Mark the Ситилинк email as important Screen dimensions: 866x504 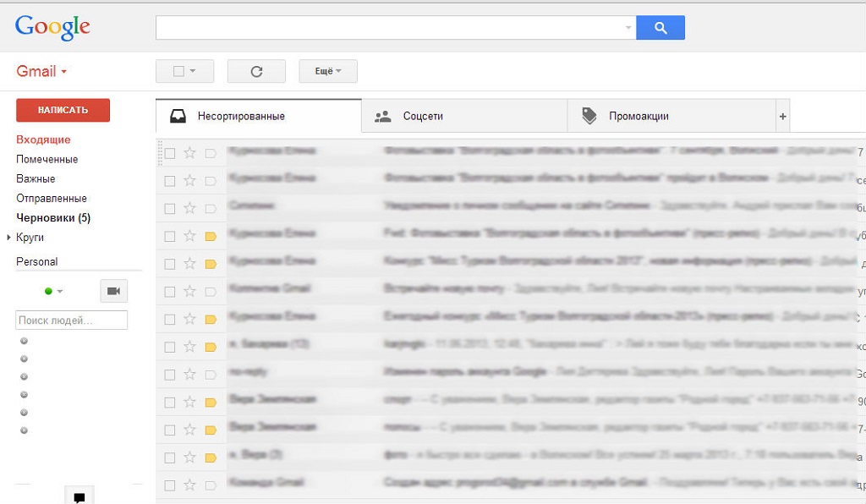(x=211, y=209)
